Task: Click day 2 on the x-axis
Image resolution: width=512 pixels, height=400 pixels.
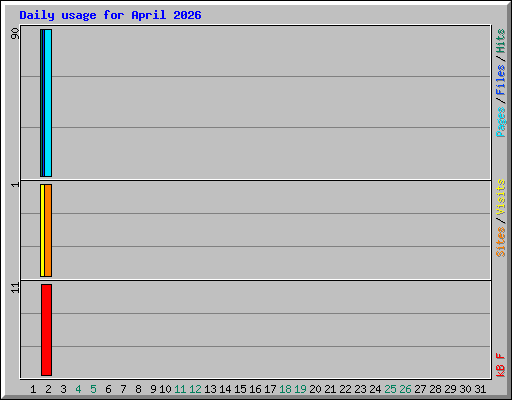Action: 48,389
